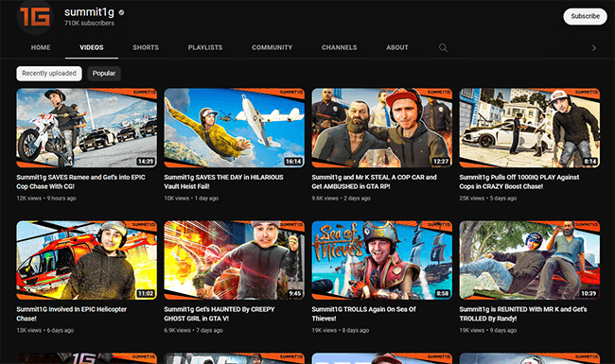This screenshot has width=615, height=364.
Task: Open the SHORTS tab
Action: point(146,47)
